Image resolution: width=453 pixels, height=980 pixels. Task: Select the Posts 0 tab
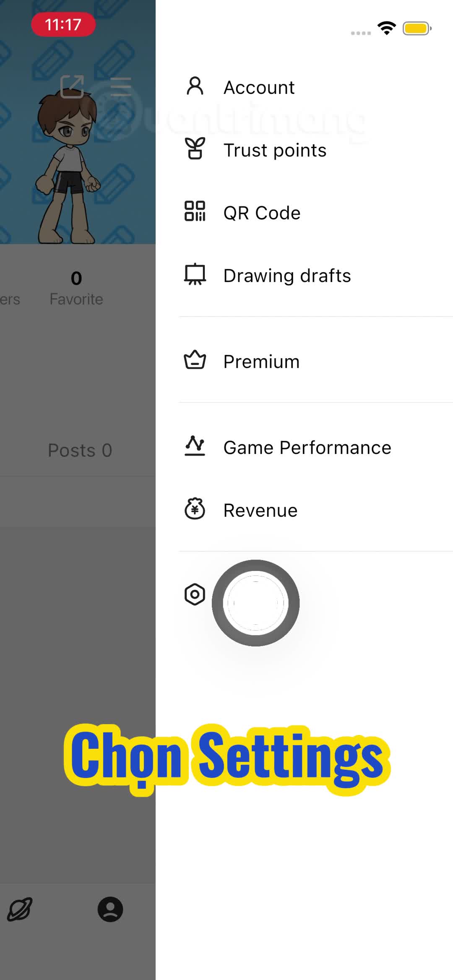pyautogui.click(x=80, y=450)
